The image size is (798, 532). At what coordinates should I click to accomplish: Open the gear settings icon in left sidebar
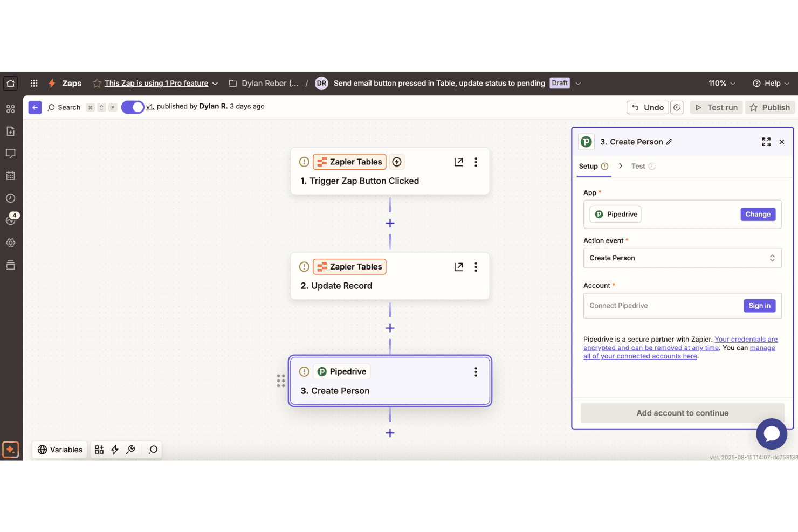click(x=10, y=243)
